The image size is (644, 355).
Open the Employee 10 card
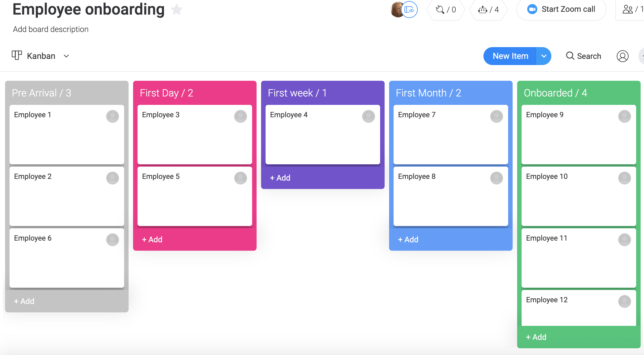pos(579,196)
